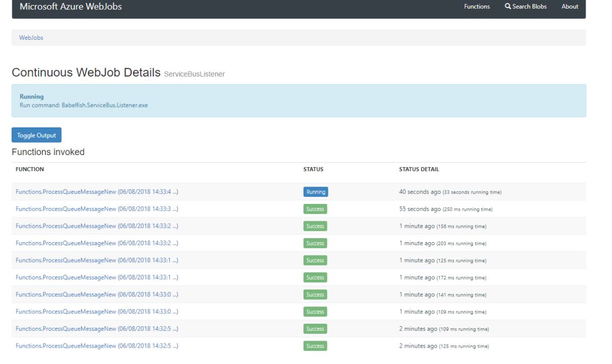Open the 14:33:1 function link with 125 ms runtime
Screen dimensions: 612x364
coord(97,260)
